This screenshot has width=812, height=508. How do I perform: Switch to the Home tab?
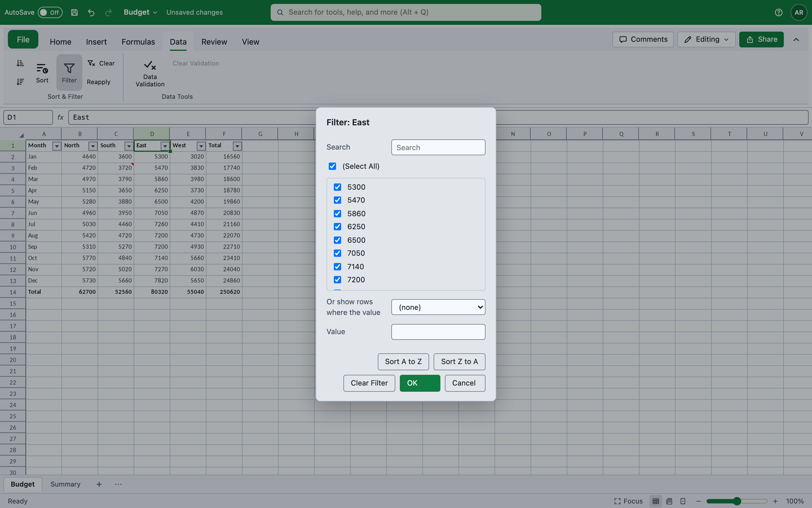pos(60,42)
